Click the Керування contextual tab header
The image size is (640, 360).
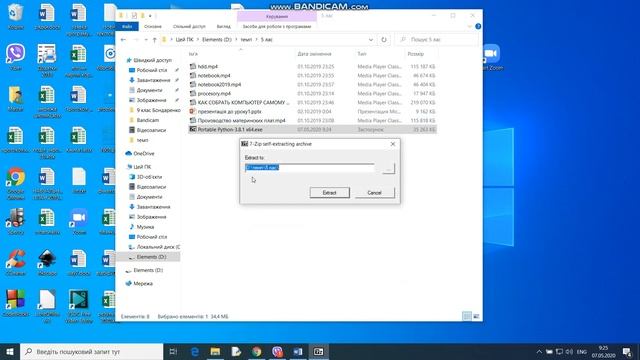pyautogui.click(x=277, y=17)
